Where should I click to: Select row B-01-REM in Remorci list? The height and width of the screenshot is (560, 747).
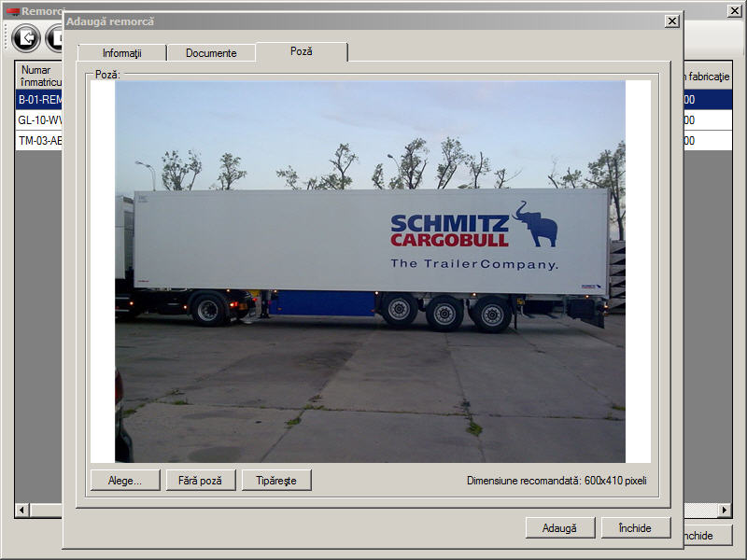click(x=39, y=100)
